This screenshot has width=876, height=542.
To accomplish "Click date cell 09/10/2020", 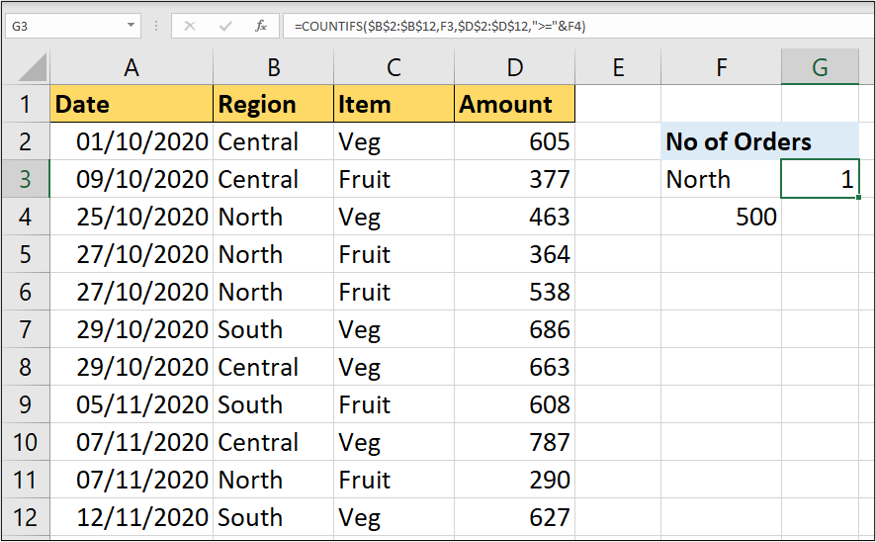I will coord(131,179).
